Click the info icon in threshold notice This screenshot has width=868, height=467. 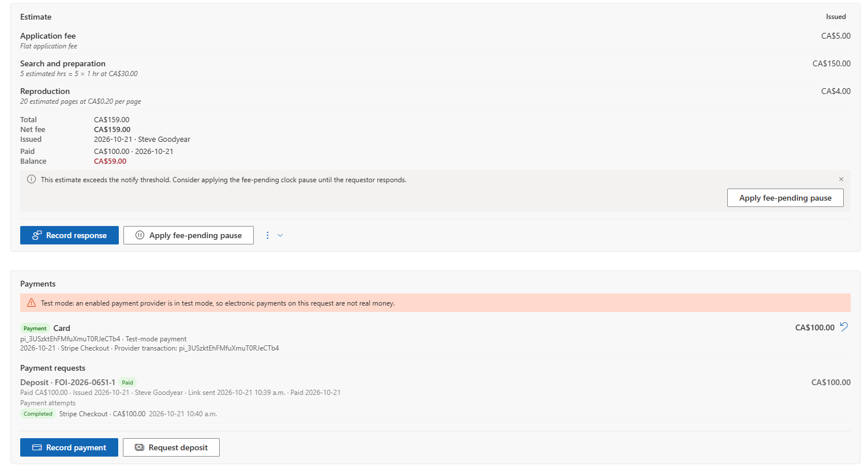point(32,179)
